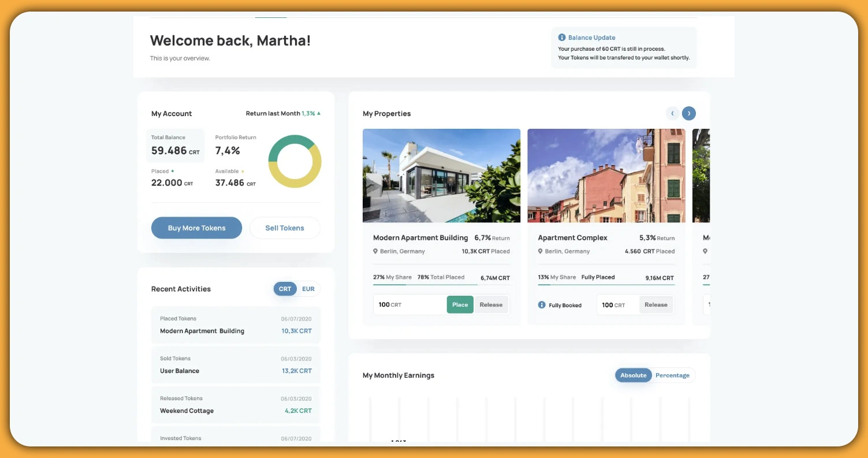Image resolution: width=868 pixels, height=458 pixels.
Task: Open the User Balance sold tokens activity
Action: pyautogui.click(x=236, y=365)
